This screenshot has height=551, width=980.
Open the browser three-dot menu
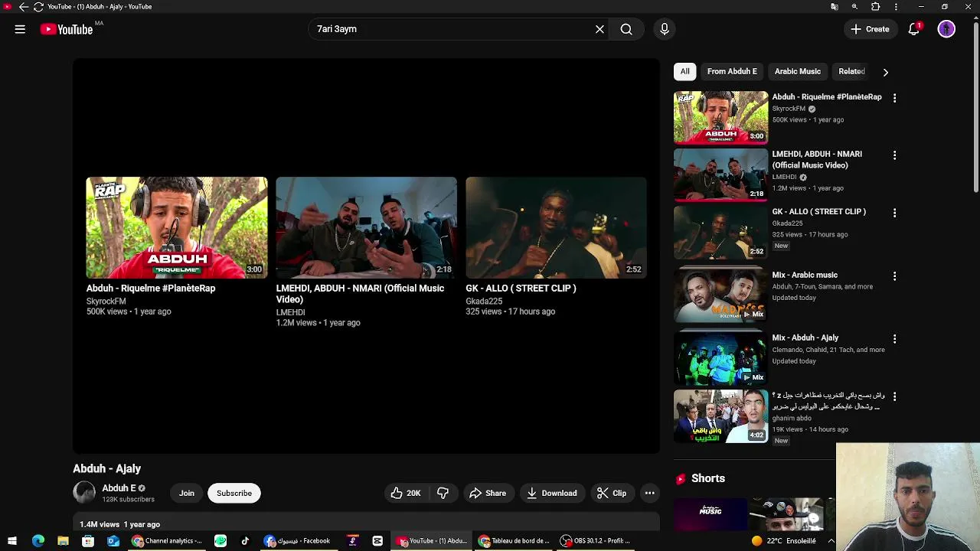pos(896,7)
